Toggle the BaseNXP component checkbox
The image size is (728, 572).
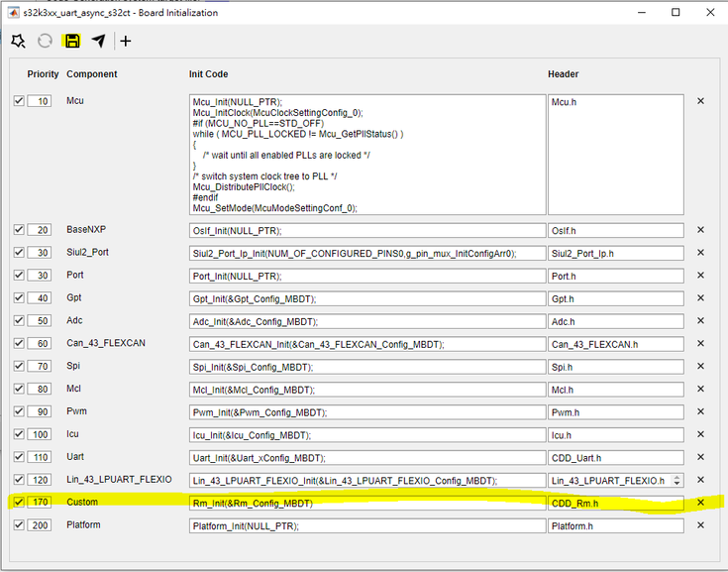click(19, 230)
